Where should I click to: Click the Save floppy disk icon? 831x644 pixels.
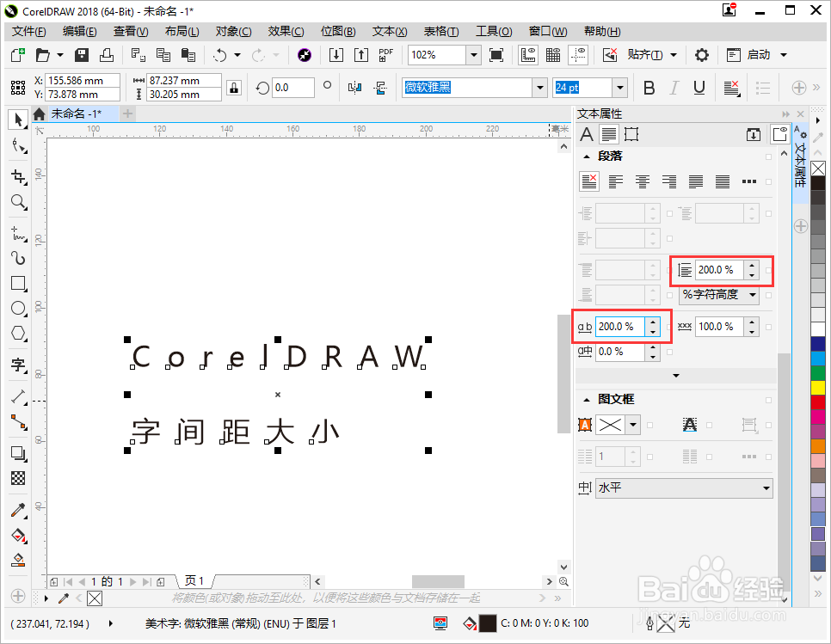(x=82, y=54)
